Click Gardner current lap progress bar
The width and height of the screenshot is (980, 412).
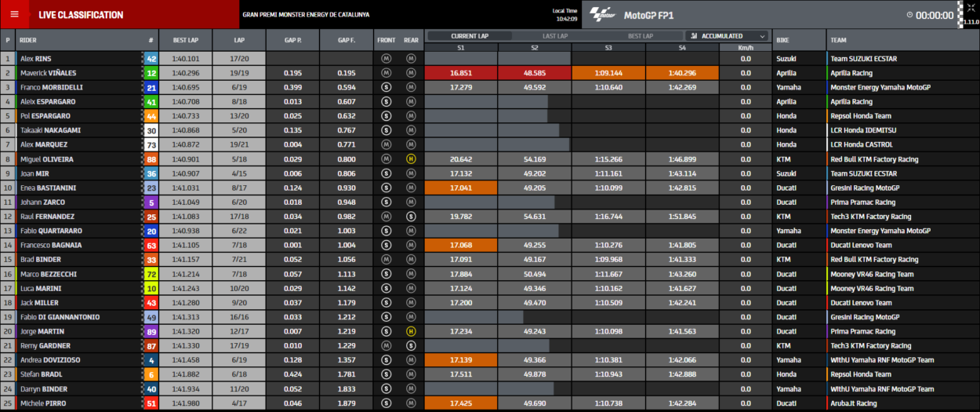tap(487, 345)
